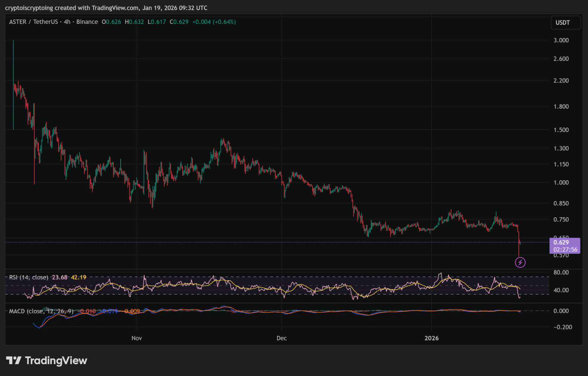Open the 4h timeframe selector
This screenshot has width=588, height=376.
click(66, 21)
